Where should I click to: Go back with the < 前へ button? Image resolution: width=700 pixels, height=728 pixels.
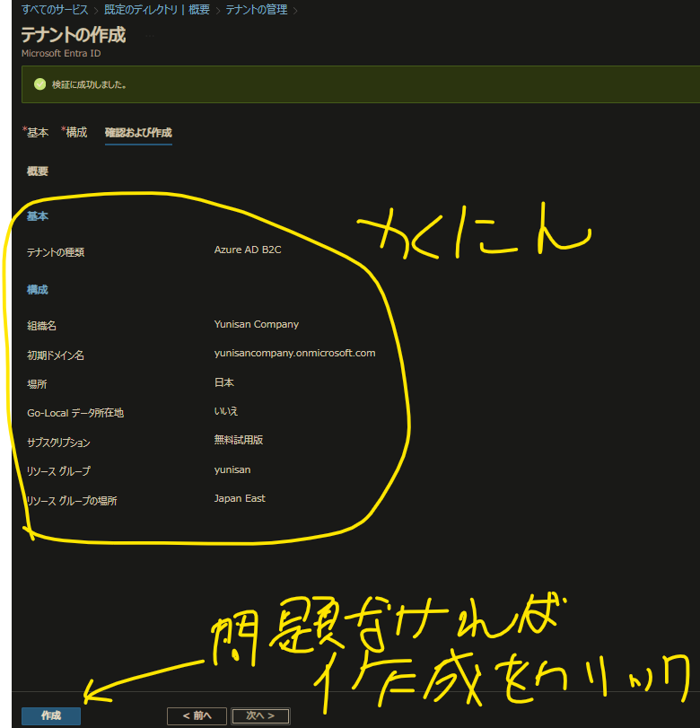coord(197,716)
